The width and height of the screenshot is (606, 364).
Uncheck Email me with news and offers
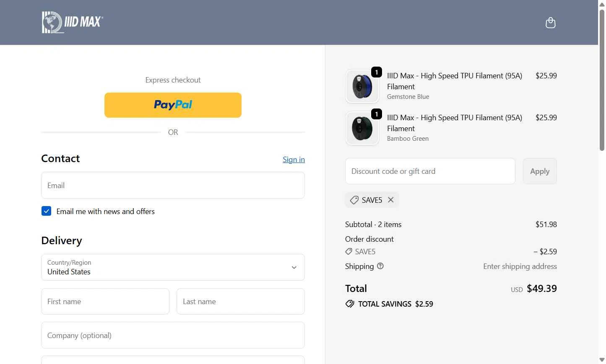[46, 211]
